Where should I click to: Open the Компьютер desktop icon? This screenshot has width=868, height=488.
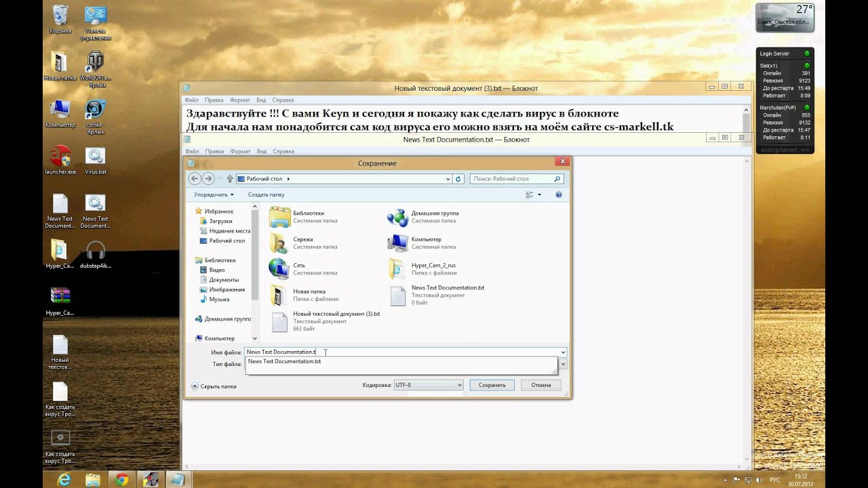[60, 113]
